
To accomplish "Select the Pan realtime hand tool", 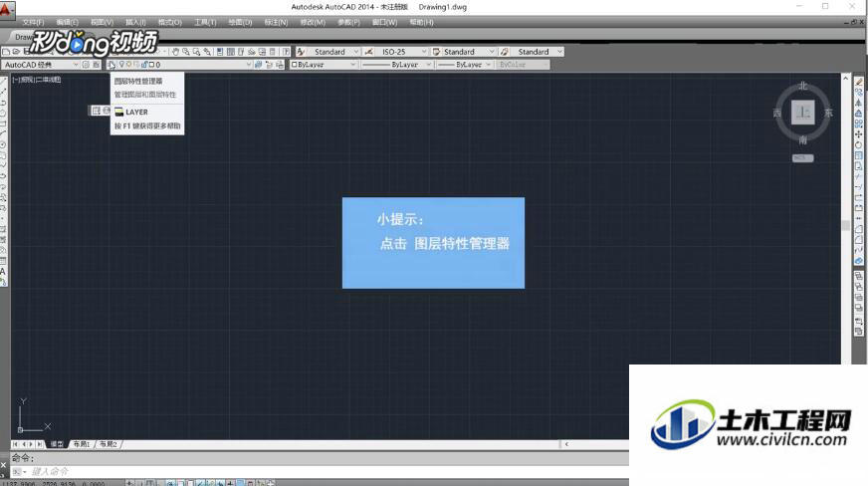I will tap(175, 52).
